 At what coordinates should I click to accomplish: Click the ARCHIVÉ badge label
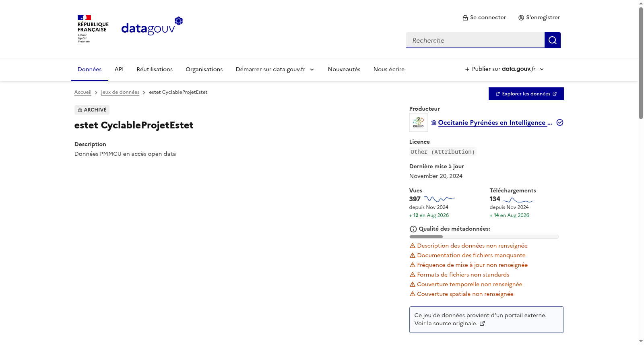92,110
